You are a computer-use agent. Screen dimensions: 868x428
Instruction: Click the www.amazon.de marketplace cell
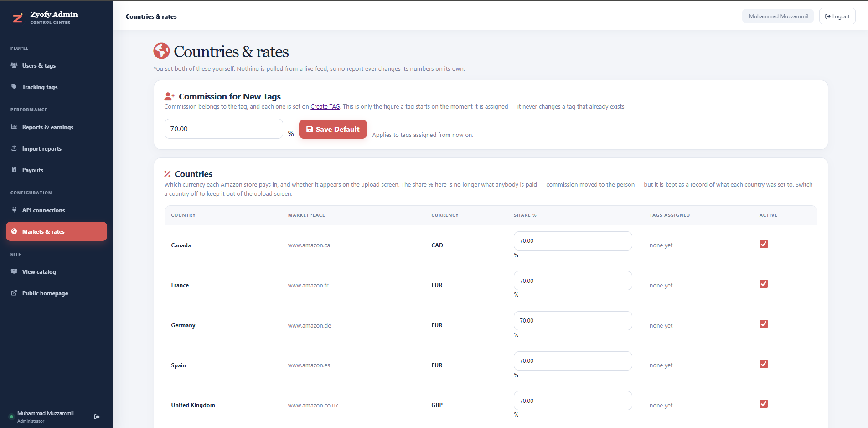pos(310,325)
